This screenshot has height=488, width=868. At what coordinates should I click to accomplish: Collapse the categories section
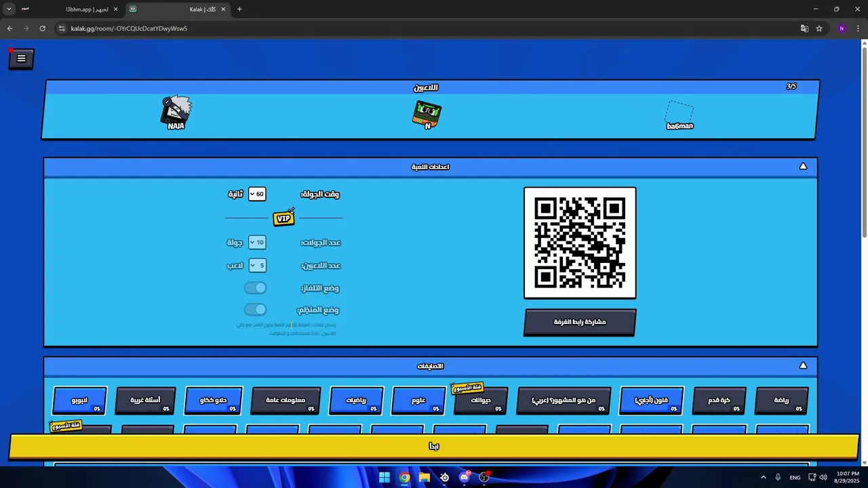(x=803, y=365)
